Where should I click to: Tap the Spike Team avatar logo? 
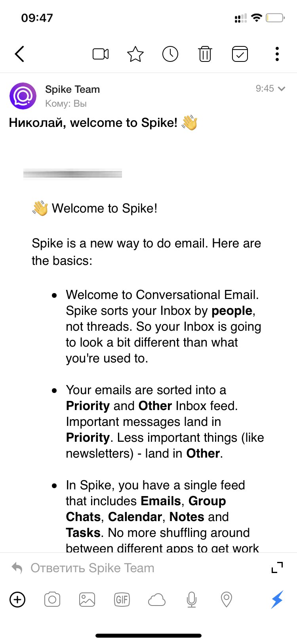tap(23, 96)
